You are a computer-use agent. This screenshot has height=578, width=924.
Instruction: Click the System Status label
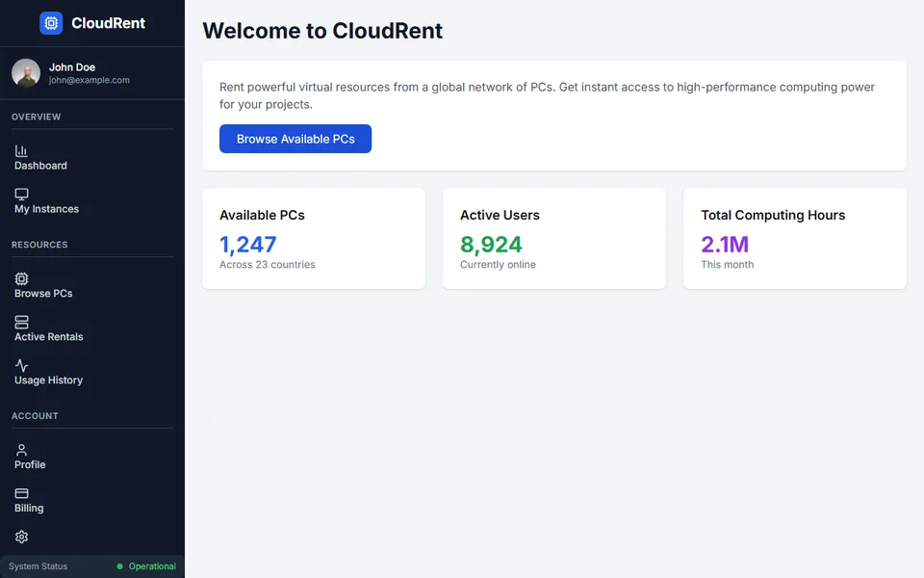(38, 566)
